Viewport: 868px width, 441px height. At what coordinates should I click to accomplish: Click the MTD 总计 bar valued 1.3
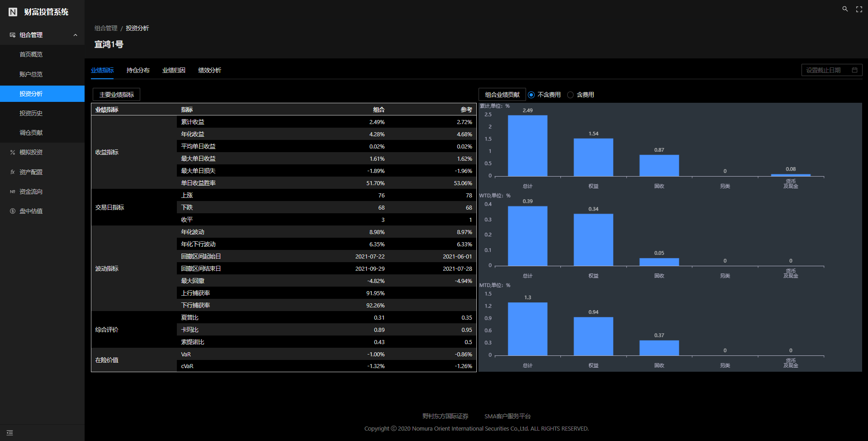coord(527,329)
